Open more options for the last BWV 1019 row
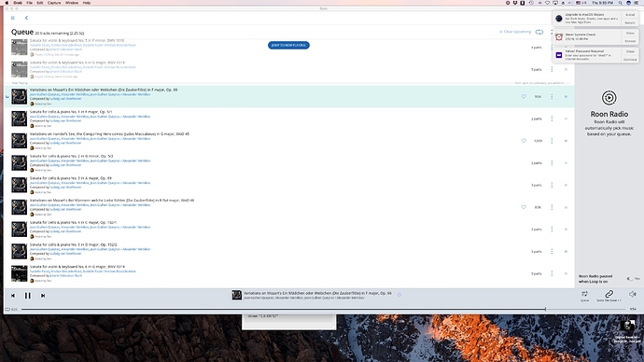The image size is (644, 362). (552, 273)
